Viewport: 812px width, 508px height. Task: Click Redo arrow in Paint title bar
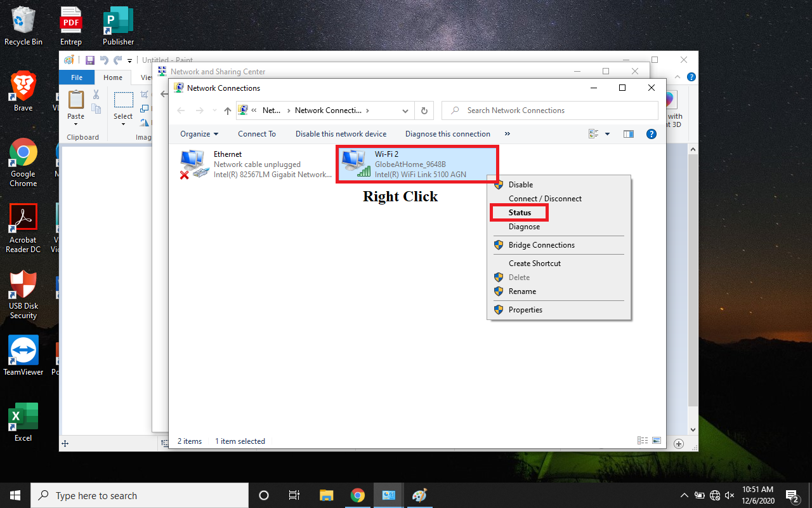click(117, 60)
